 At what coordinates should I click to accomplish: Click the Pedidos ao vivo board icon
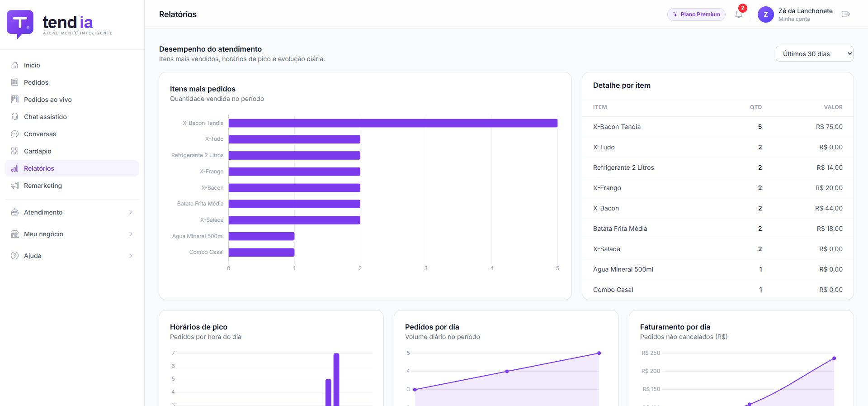[15, 100]
